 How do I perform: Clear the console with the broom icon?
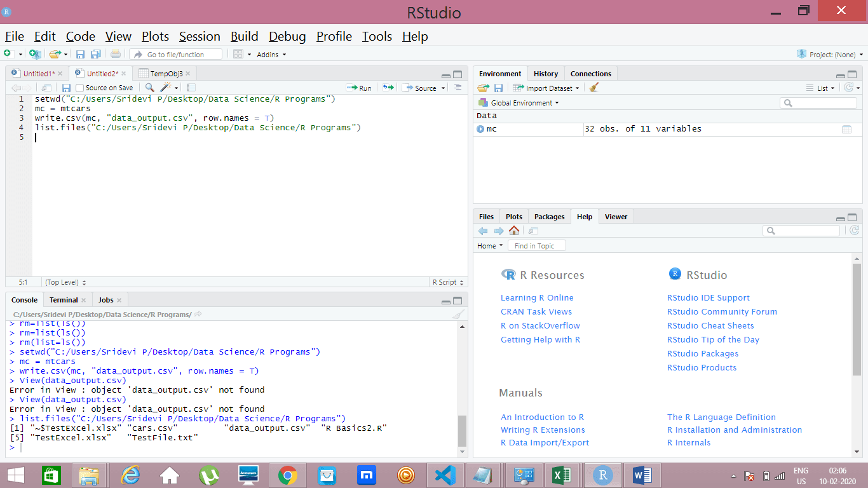click(x=459, y=314)
